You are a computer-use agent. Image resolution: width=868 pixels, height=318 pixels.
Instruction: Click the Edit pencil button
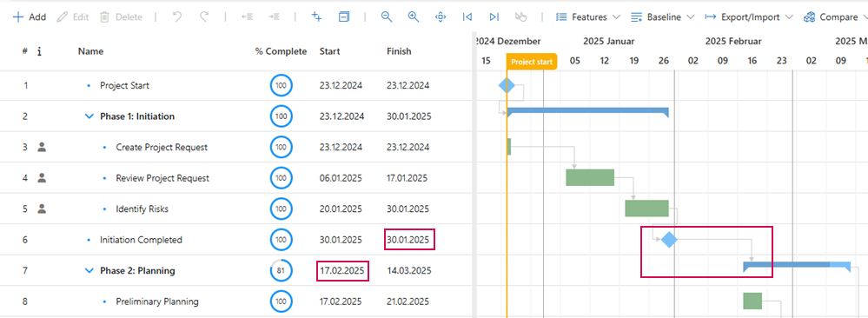point(72,17)
